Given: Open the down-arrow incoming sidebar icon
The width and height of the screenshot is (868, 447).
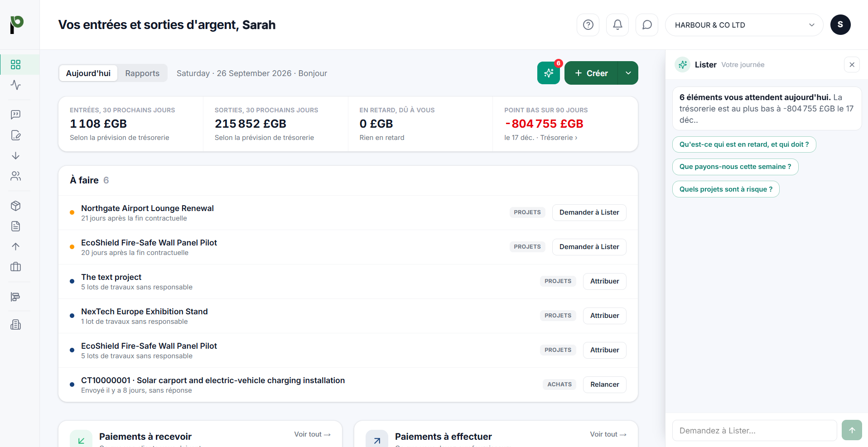Looking at the screenshot, I should tap(16, 156).
